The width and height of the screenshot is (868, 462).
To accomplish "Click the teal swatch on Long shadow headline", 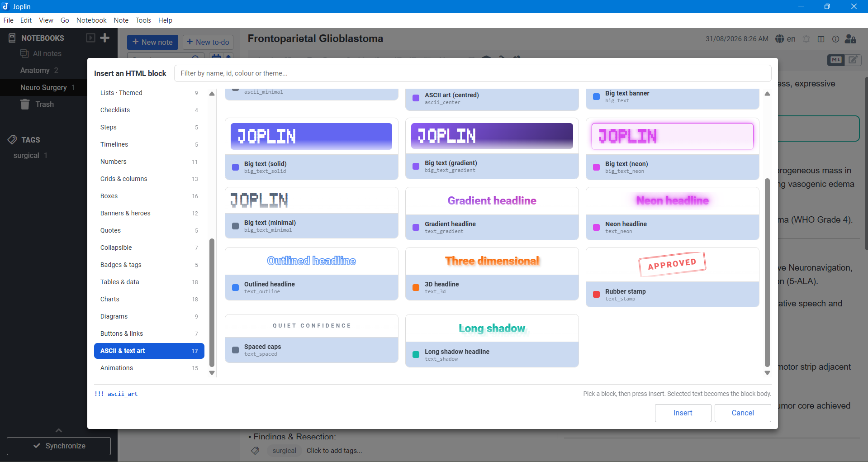I will pyautogui.click(x=416, y=355).
